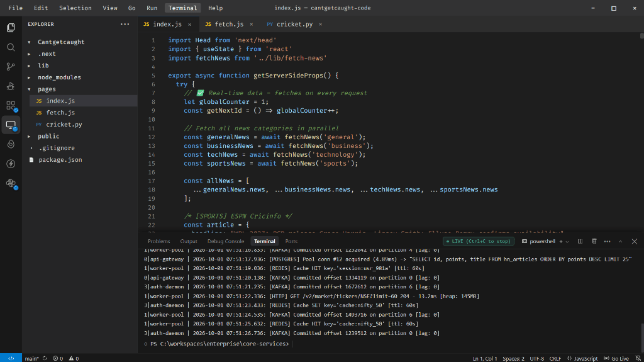Create new terminal with plus icon
644x362 pixels.
point(561,242)
